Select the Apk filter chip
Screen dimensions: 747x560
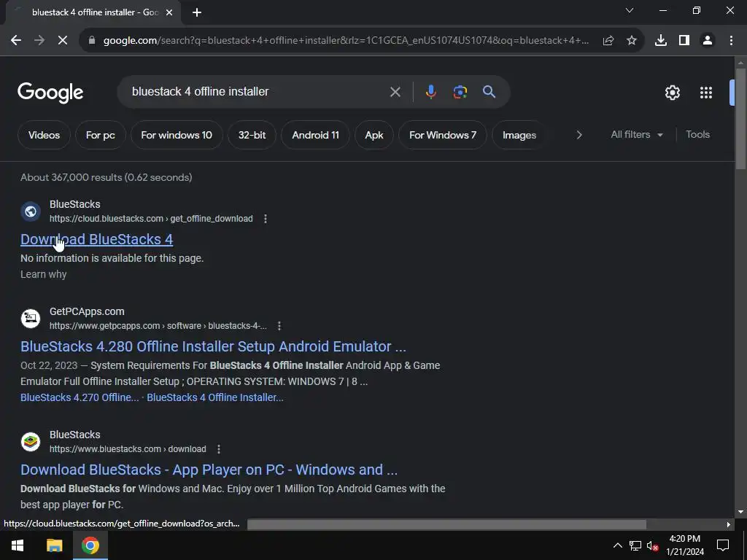(x=374, y=135)
